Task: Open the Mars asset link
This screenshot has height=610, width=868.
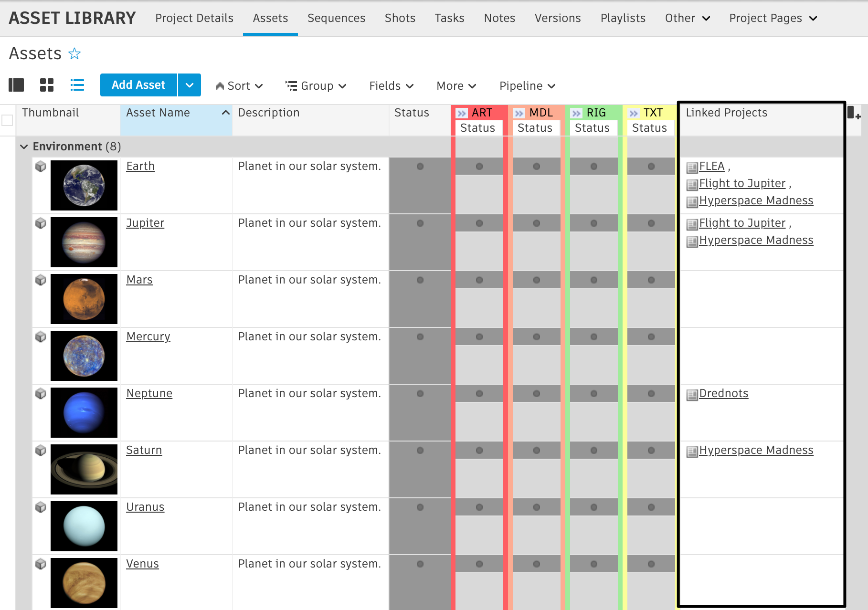Action: [x=139, y=280]
